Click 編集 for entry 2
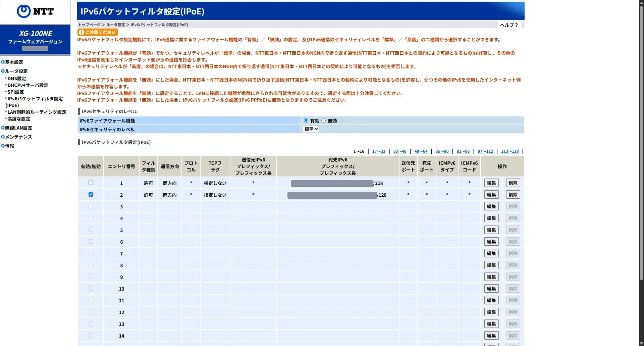 point(491,195)
